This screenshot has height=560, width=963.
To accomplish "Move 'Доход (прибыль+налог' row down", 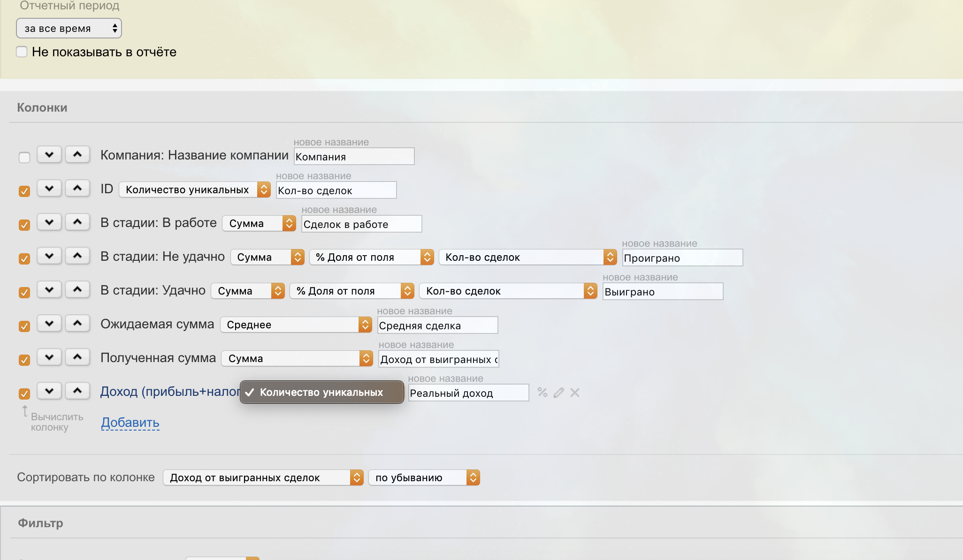I will click(49, 391).
